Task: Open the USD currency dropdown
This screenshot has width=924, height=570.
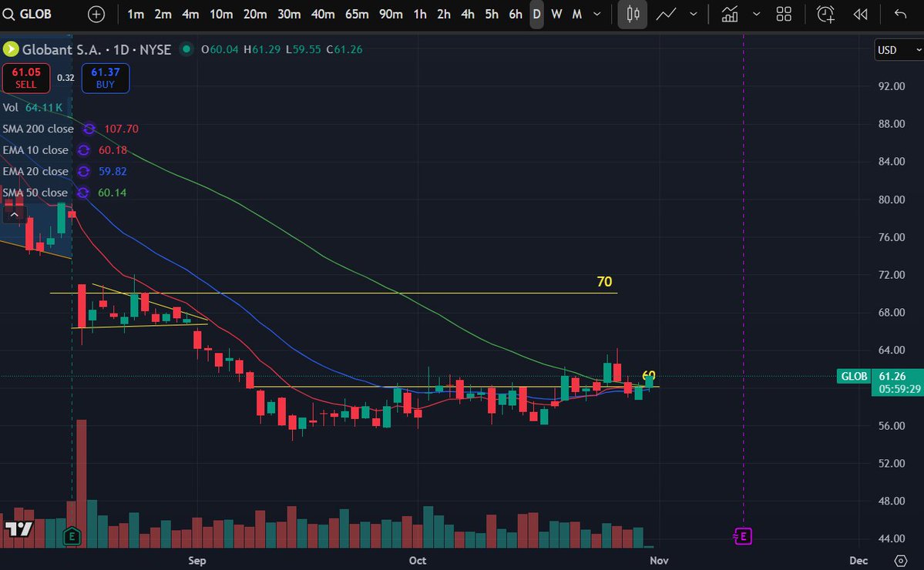Action: 896,49
